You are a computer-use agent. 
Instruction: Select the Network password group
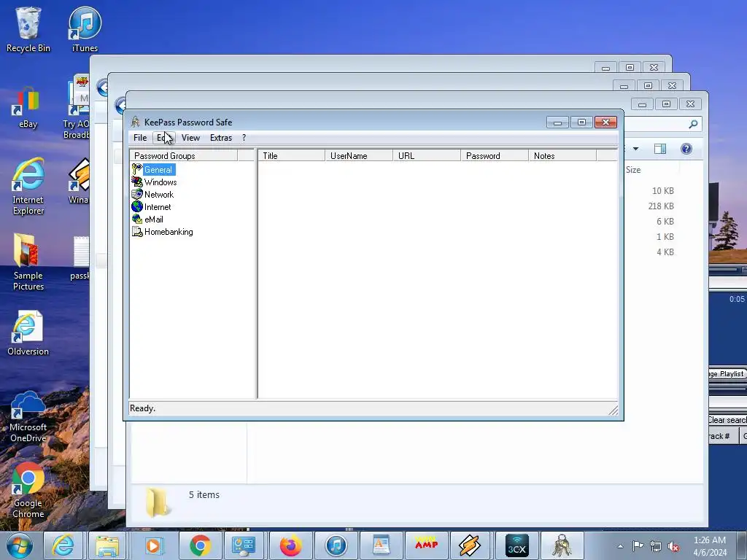click(159, 194)
